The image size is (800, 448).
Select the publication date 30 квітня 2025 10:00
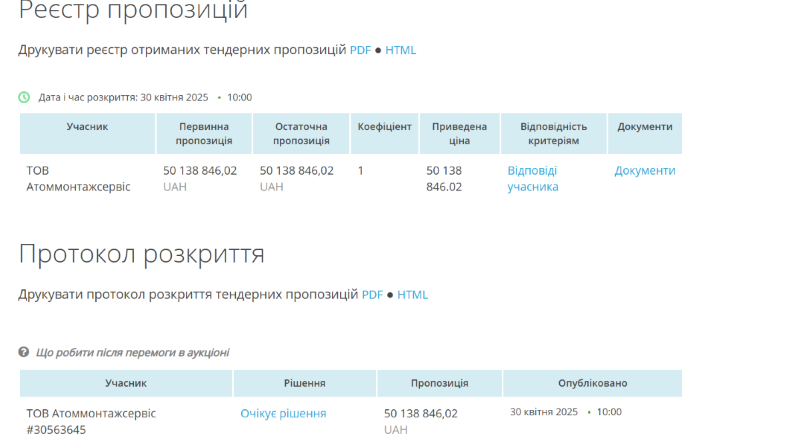[x=566, y=412]
